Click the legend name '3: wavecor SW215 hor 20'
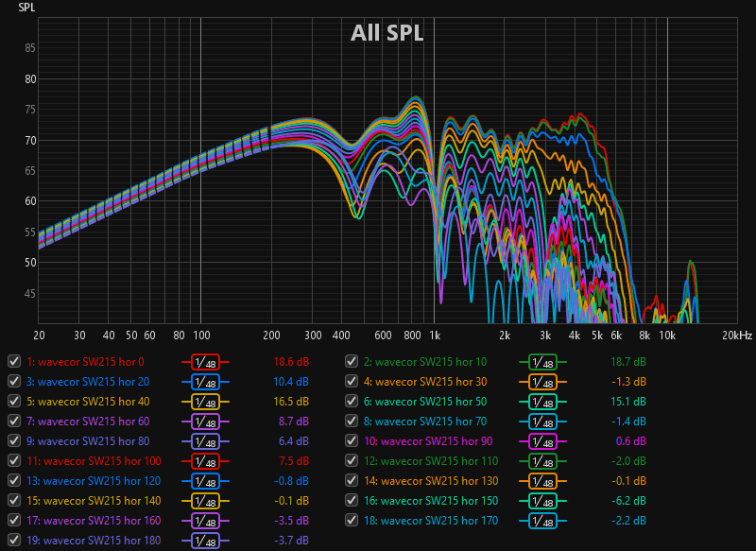756x551 pixels. pyautogui.click(x=88, y=381)
